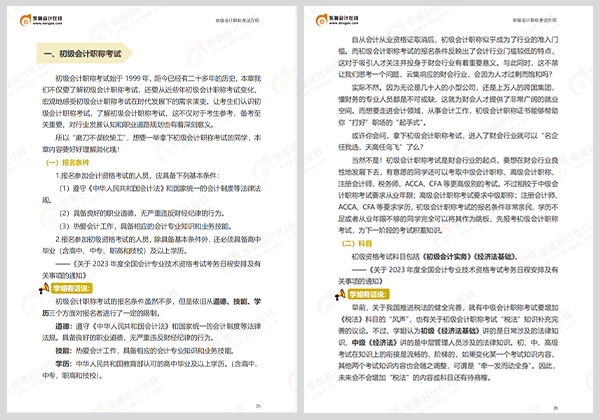Click page number 25
The image size is (600, 420).
258,406
